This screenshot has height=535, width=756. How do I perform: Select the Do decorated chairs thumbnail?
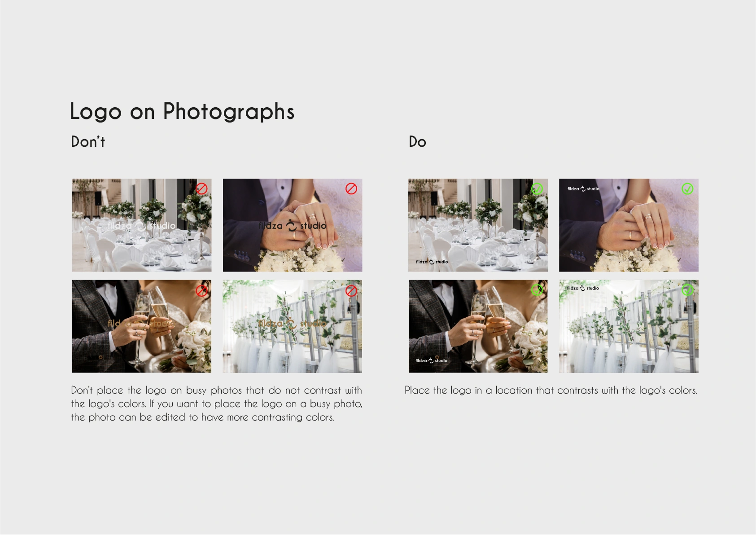click(x=629, y=326)
